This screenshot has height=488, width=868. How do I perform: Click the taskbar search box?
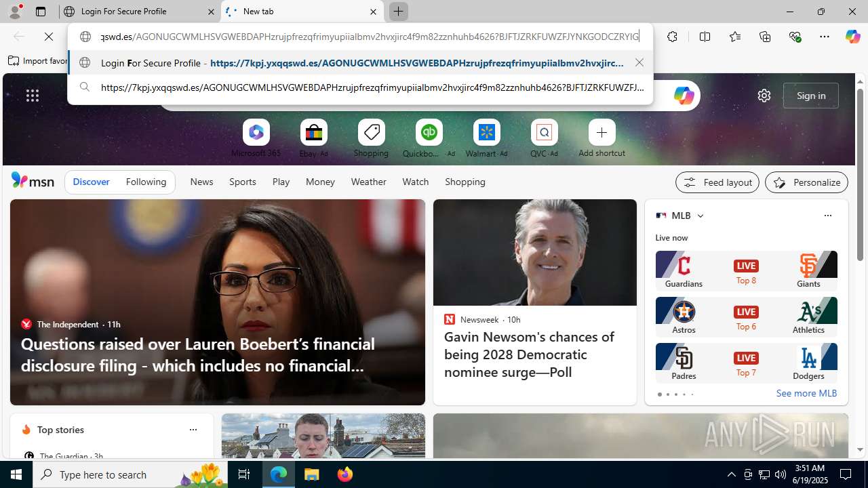point(130,474)
